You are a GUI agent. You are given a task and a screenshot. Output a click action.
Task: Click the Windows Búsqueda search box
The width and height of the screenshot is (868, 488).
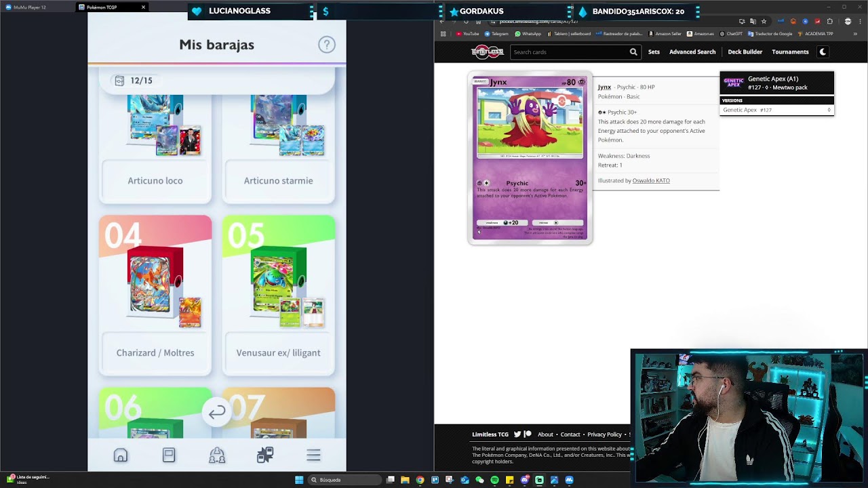pos(344,480)
